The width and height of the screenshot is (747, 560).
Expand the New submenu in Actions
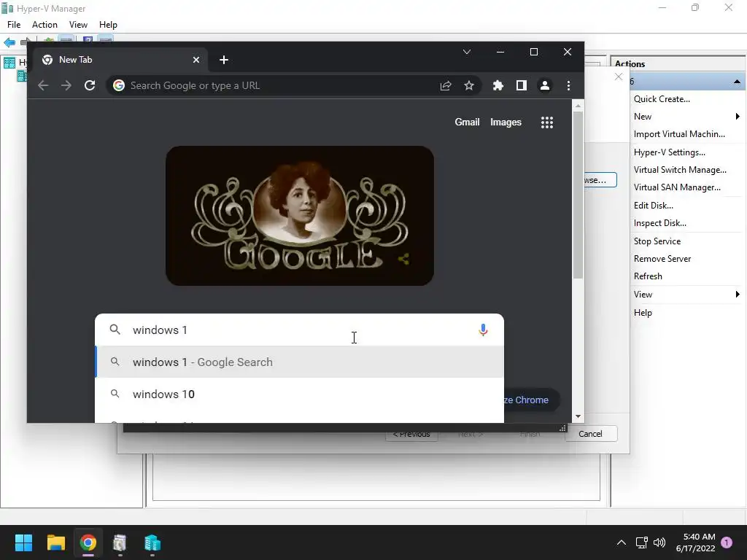[686, 117]
